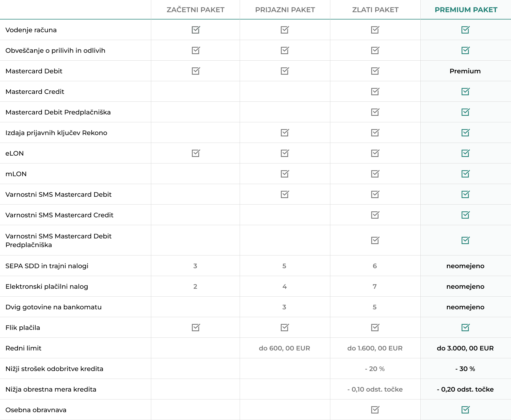This screenshot has height=420, width=511.
Task: Click mLON checkmark under Prijazni paket
Action: point(285,174)
